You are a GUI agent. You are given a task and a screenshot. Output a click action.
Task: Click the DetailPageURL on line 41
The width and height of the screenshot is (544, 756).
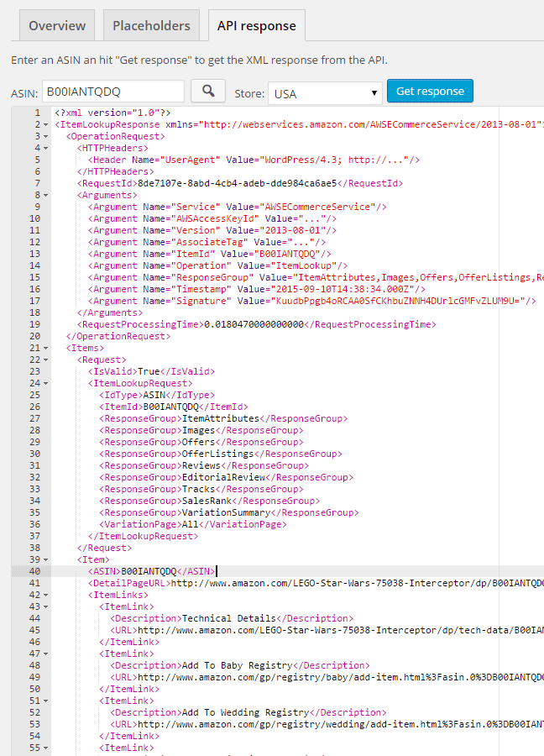(316, 584)
